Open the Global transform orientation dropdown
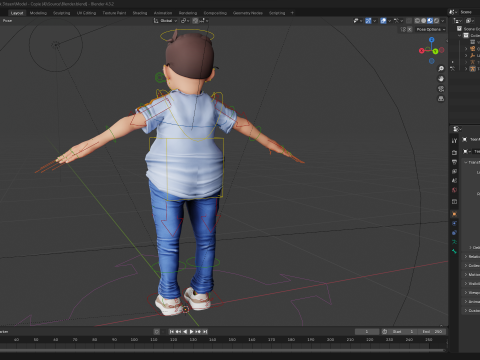This screenshot has width=480, height=360. pyautogui.click(x=165, y=21)
